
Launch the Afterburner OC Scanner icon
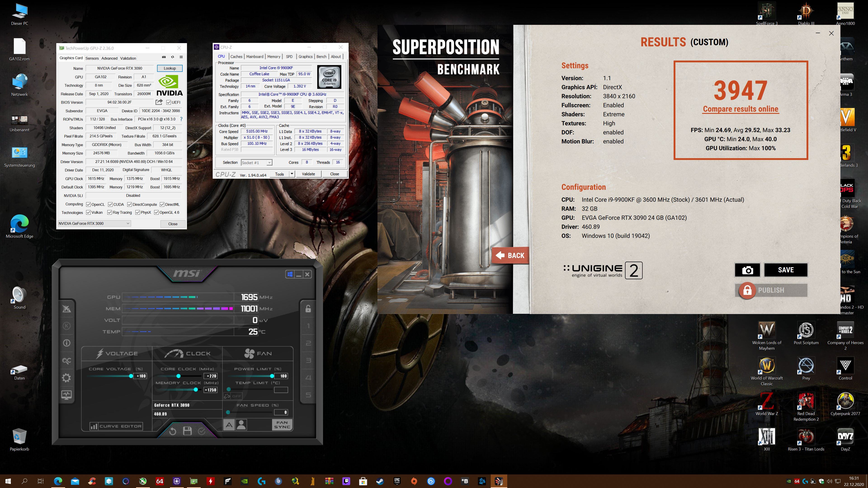pyautogui.click(x=66, y=360)
